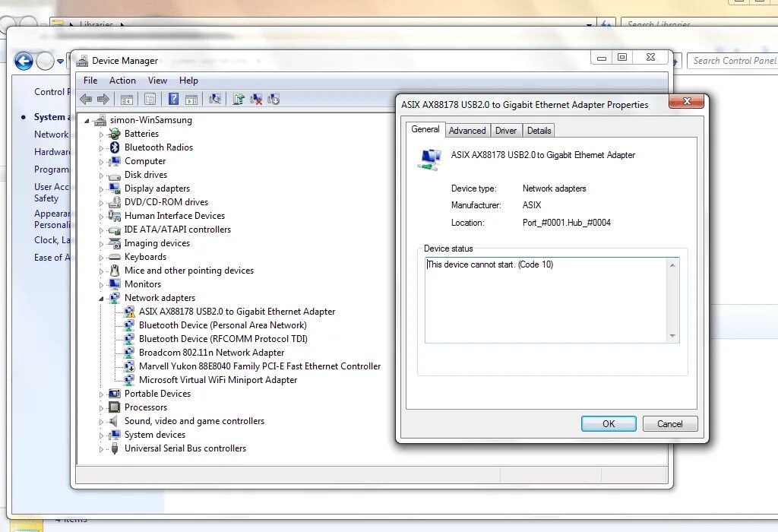Expand the System devices node

pyautogui.click(x=101, y=435)
